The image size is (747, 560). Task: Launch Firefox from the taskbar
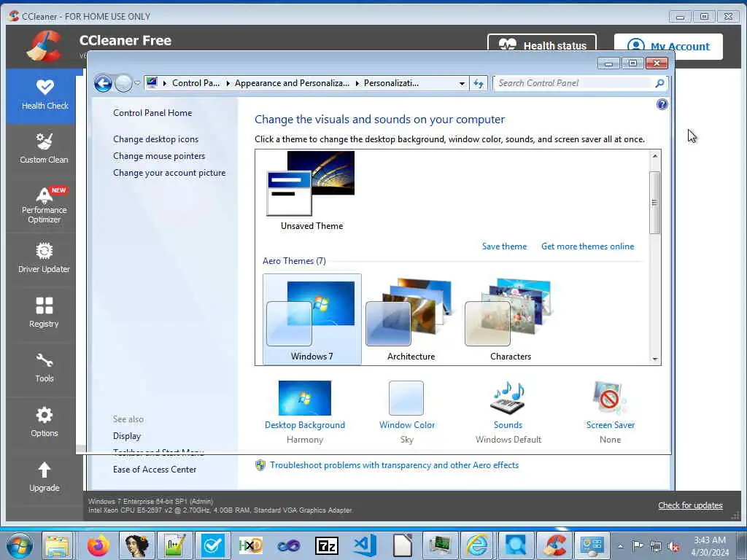[x=98, y=545]
